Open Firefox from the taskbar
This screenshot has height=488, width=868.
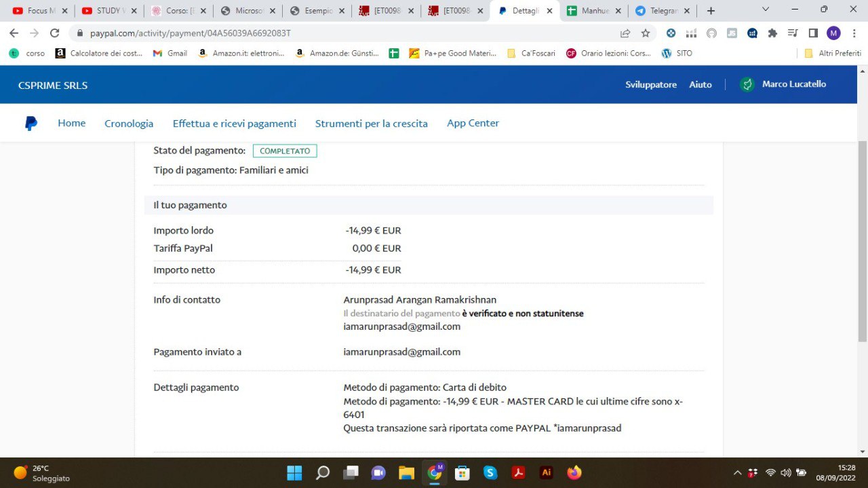pyautogui.click(x=574, y=472)
